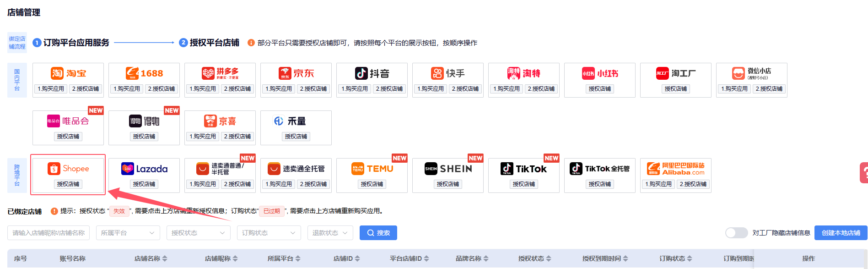Click the SHEIN logo icon
This screenshot has height=269, width=868.
431,169
